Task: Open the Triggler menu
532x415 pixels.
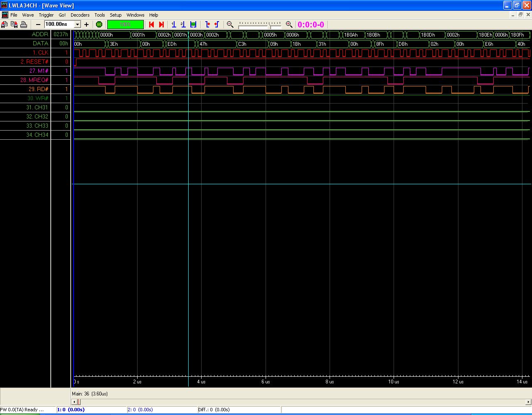Action: pyautogui.click(x=46, y=15)
